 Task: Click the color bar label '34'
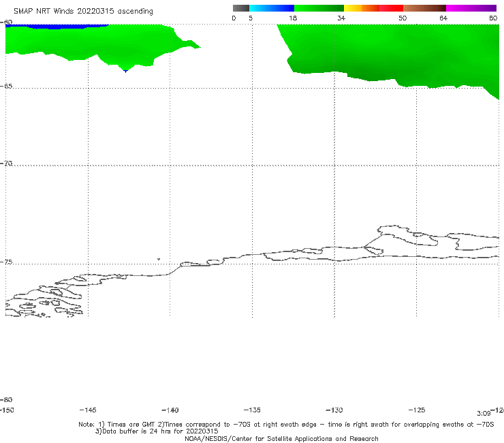[341, 18]
